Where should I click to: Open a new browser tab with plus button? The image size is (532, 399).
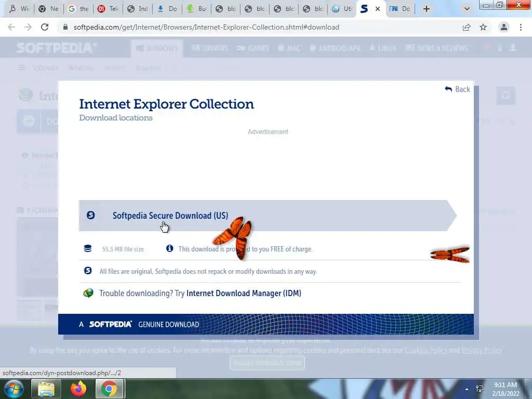427,9
